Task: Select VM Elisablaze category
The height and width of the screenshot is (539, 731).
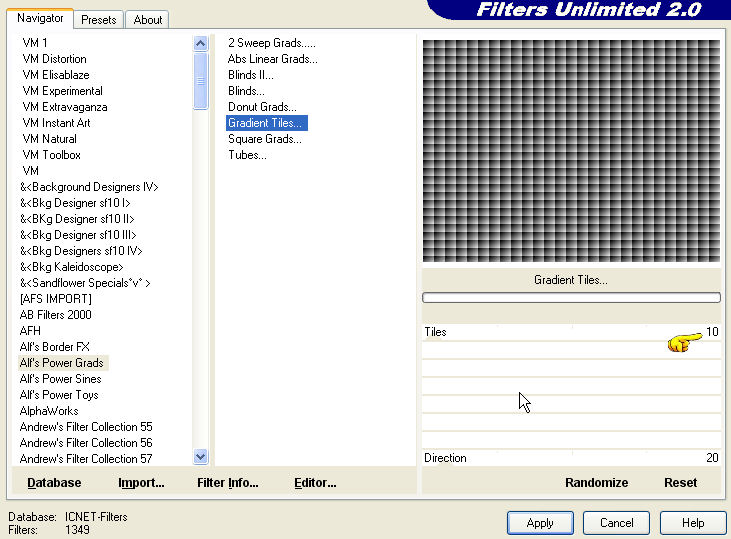Action: coord(56,75)
